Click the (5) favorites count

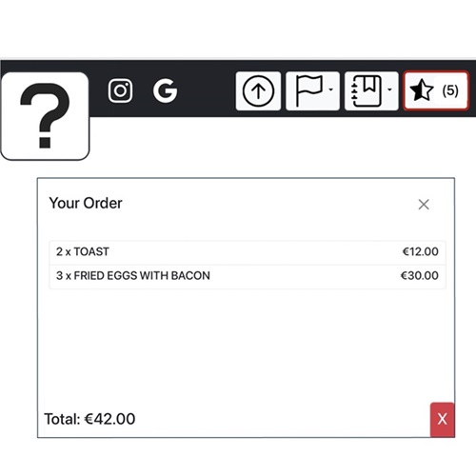[450, 90]
